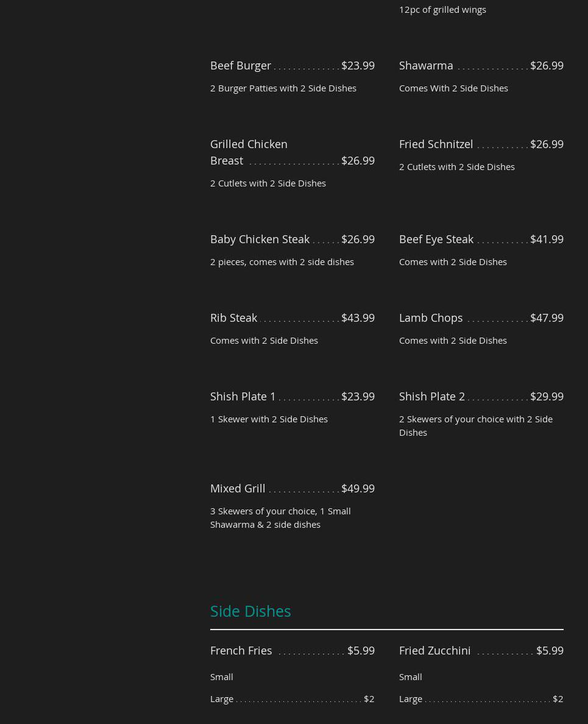Click the Beef Burger menu item title
Image resolution: width=588 pixels, height=724 pixels.
click(241, 65)
